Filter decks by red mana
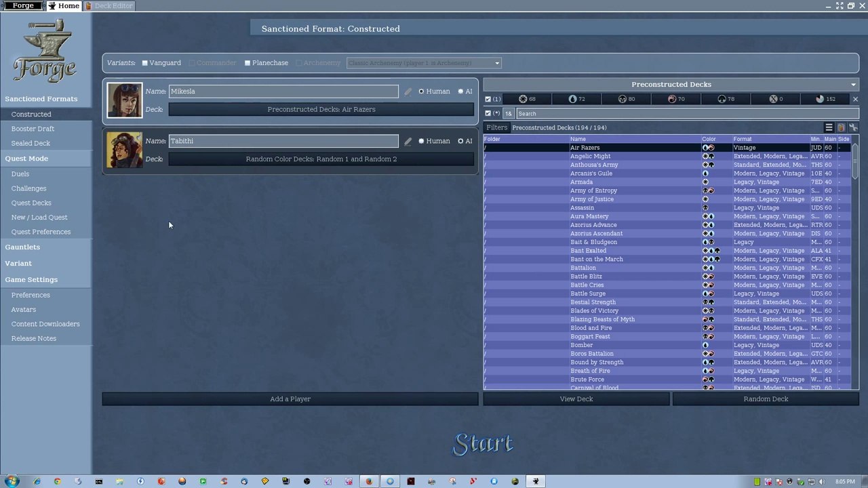868x488 pixels. 676,99
